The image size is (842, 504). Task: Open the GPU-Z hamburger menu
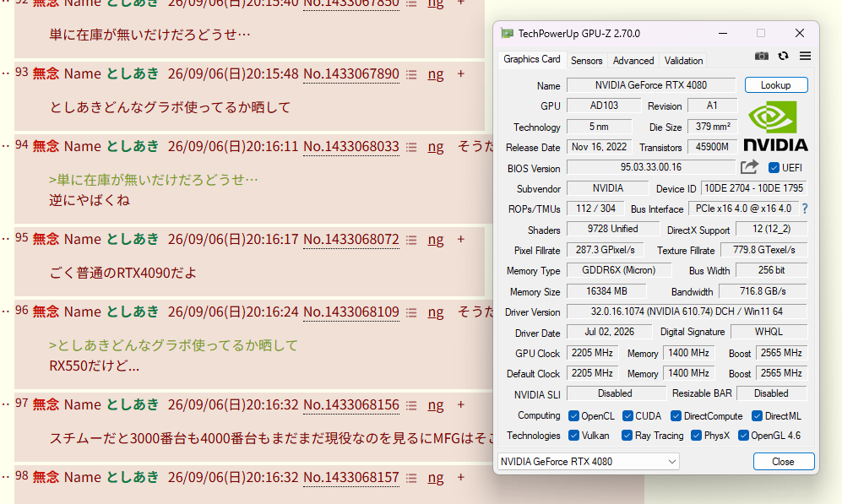pyautogui.click(x=805, y=56)
